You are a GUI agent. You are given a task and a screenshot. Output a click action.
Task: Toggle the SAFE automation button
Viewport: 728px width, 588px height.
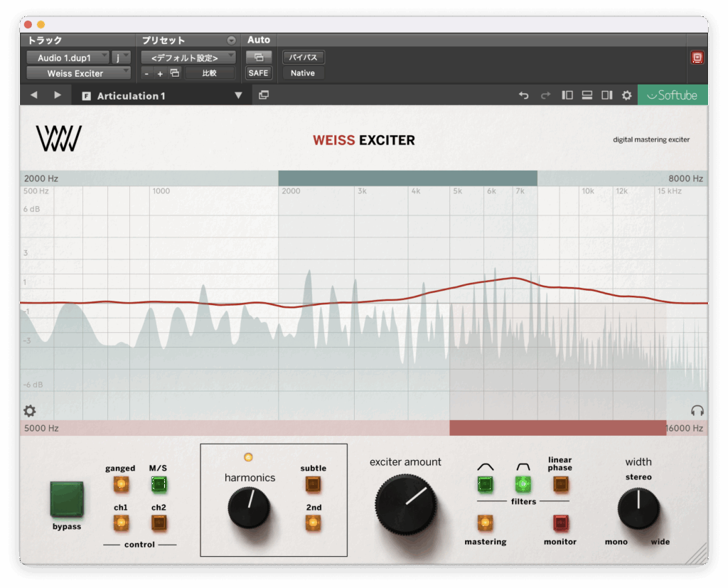[x=259, y=73]
